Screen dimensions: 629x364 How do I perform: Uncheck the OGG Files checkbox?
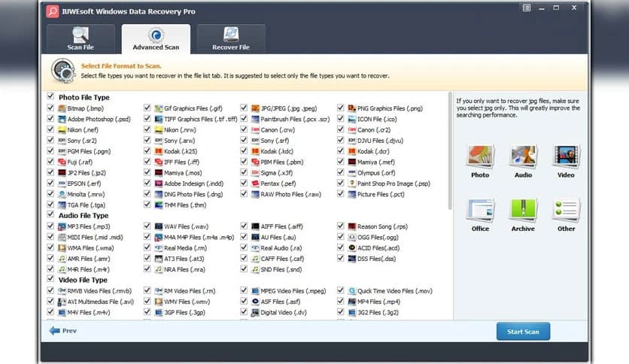pos(341,236)
